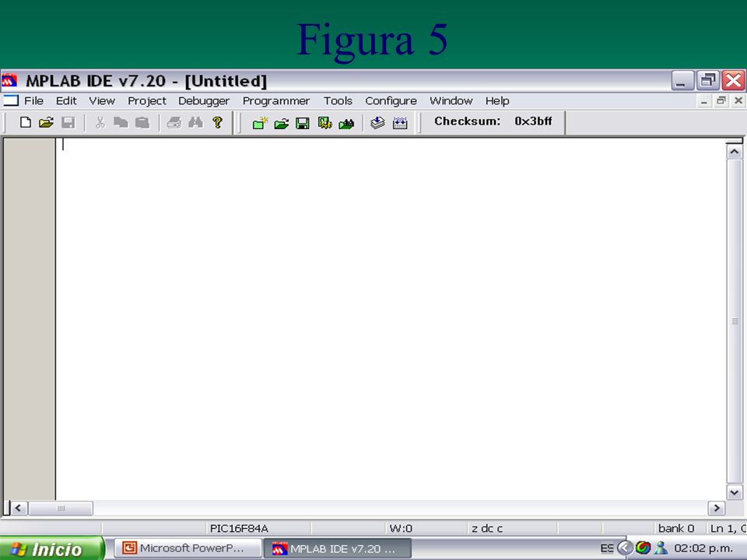Minimize the inner document window
Screen dimensions: 747x560
703,101
